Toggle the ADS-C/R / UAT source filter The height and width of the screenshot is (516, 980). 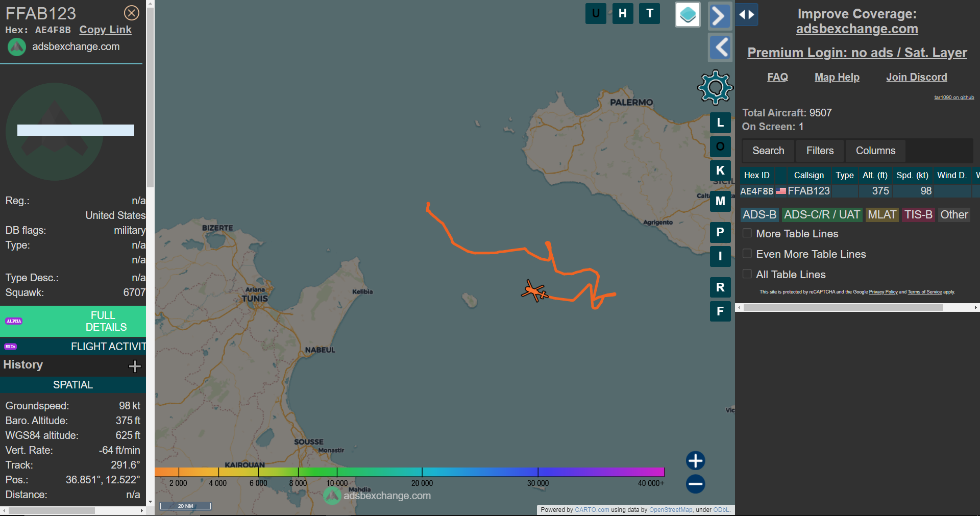(822, 215)
